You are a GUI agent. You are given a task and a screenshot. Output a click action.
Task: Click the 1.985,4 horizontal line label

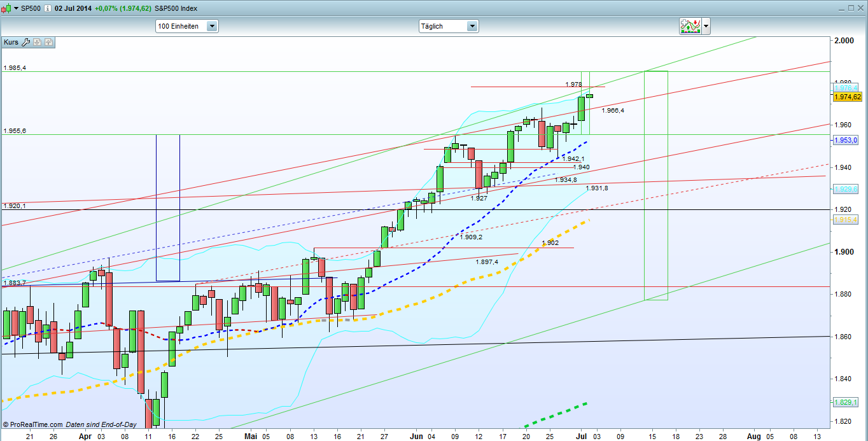pos(15,67)
